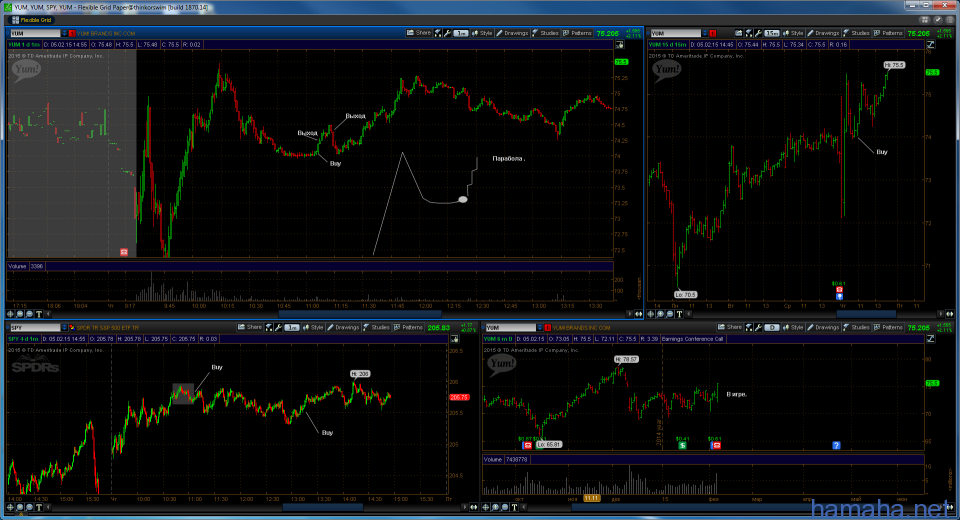Click zoom-out magnifier icon below top-left chart
Screen dimensions: 960x520
click(29, 314)
